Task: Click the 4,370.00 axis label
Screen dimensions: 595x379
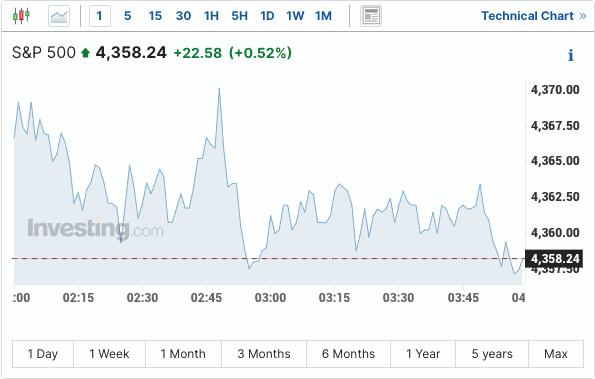Action: click(x=555, y=90)
